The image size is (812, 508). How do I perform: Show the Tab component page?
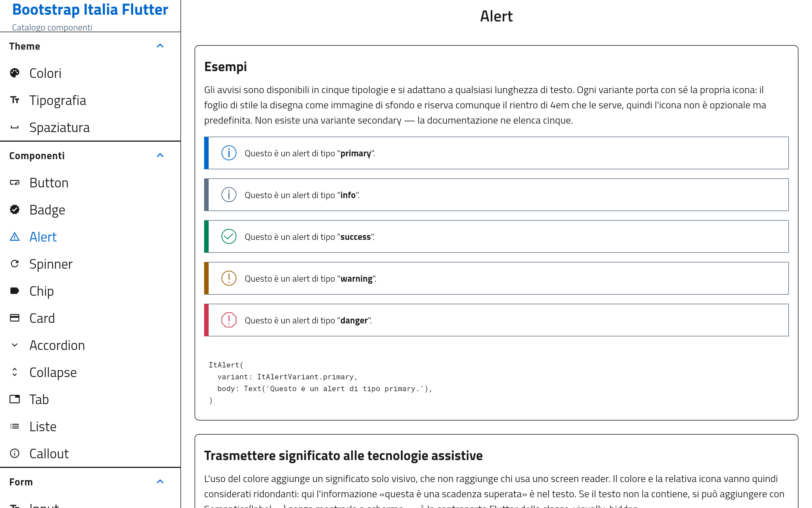coord(90,399)
